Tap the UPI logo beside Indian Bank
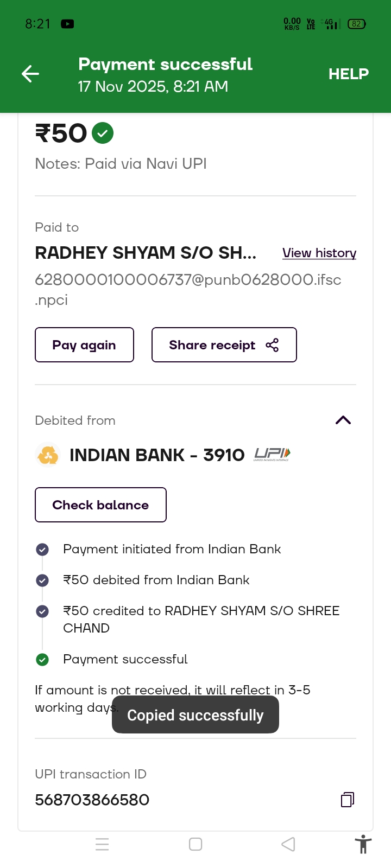This screenshot has width=391, height=868. tap(272, 454)
